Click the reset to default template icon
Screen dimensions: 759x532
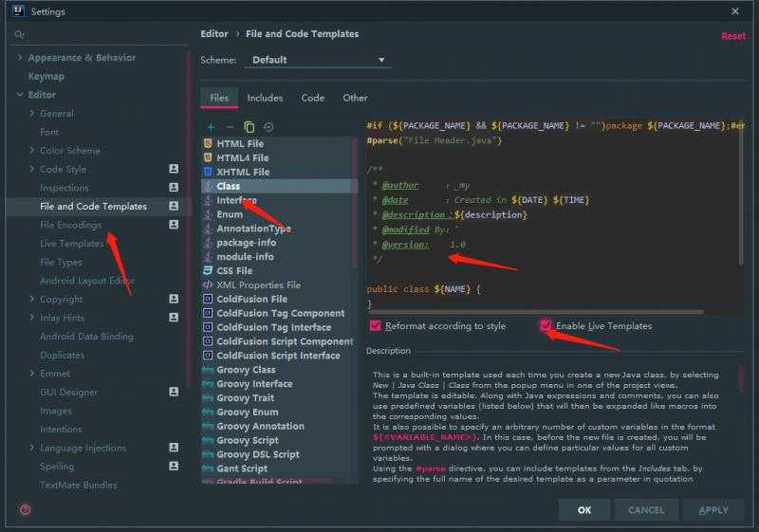pos(268,127)
